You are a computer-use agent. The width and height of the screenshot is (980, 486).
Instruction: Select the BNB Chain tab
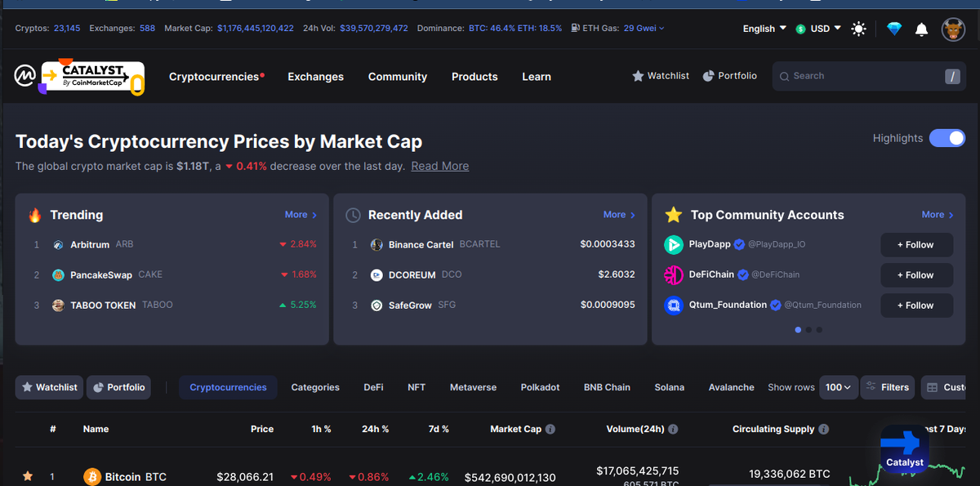coord(607,387)
